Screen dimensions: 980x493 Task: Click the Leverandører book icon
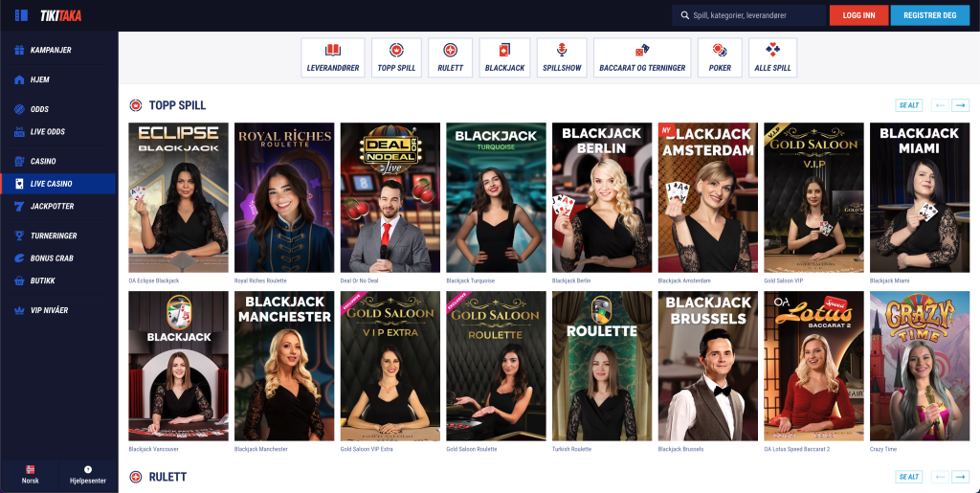(333, 51)
